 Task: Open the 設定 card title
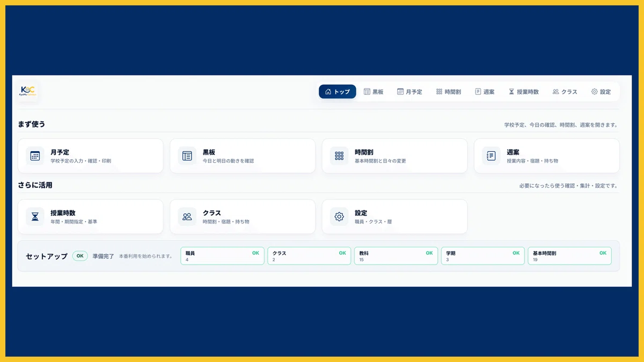point(361,213)
